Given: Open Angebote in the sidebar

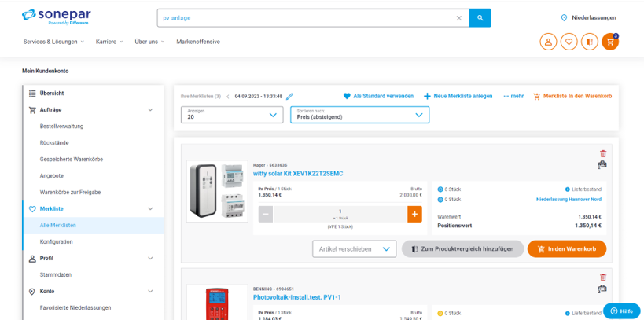Looking at the screenshot, I should click(x=52, y=175).
